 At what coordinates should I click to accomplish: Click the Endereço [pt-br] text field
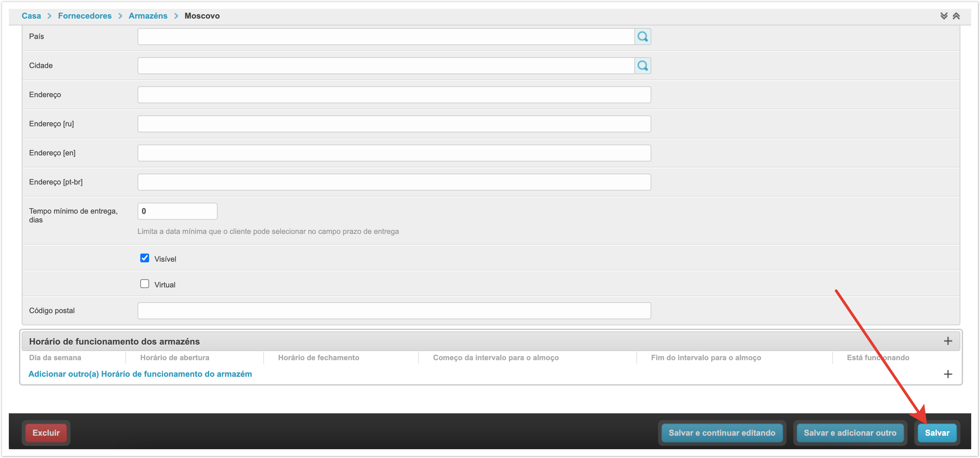click(x=394, y=182)
